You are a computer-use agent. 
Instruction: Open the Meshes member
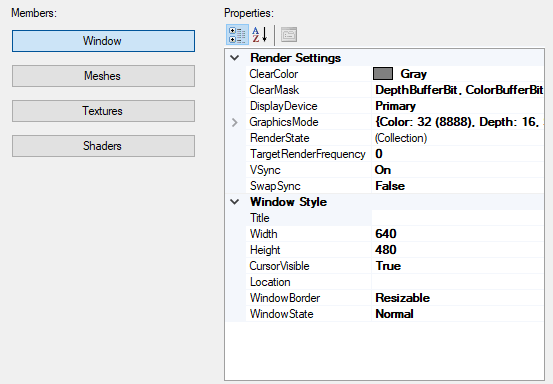pos(103,76)
